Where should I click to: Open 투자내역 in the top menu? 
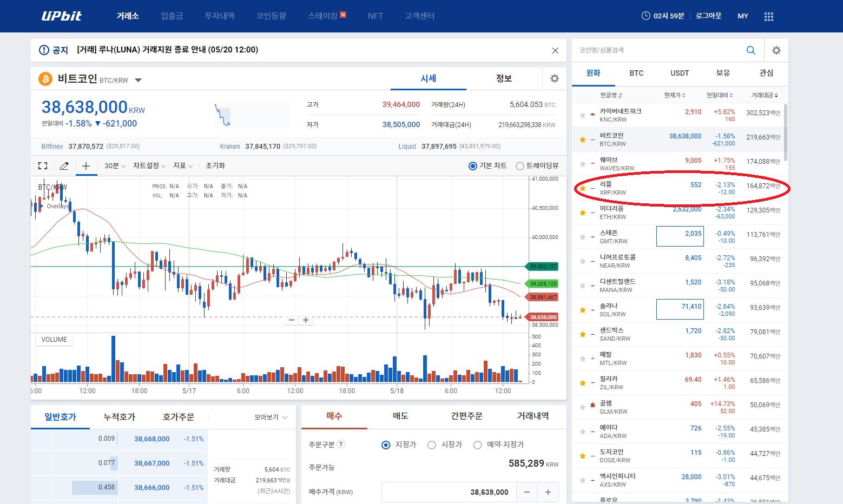coord(220,16)
